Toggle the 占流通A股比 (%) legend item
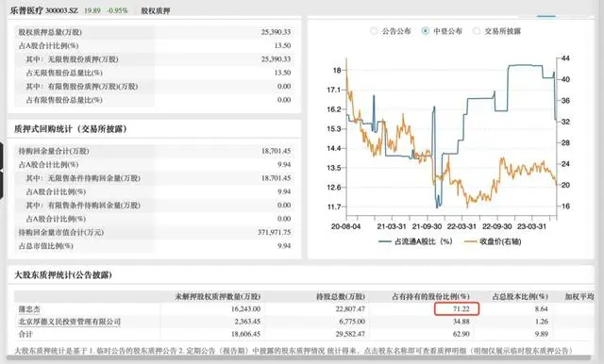This screenshot has width=604, height=364. click(x=415, y=241)
